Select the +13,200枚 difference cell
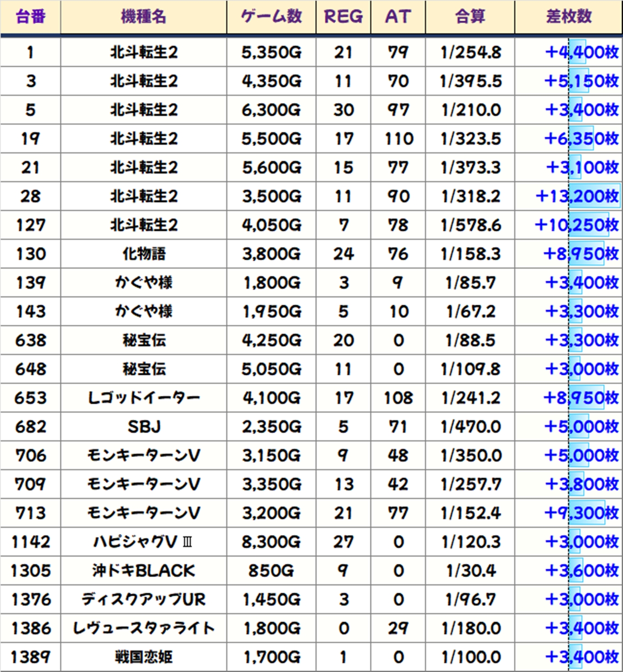623x672 pixels. pyautogui.click(x=577, y=197)
